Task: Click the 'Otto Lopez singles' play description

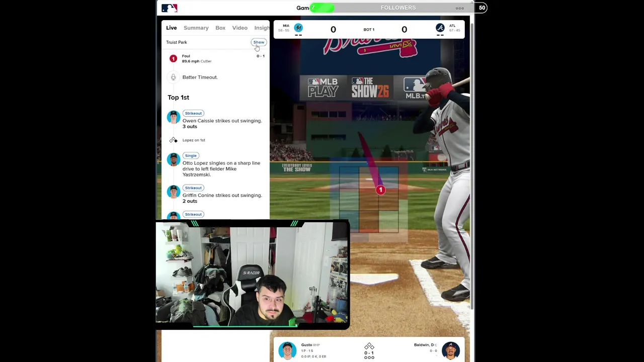Action: pos(221,169)
